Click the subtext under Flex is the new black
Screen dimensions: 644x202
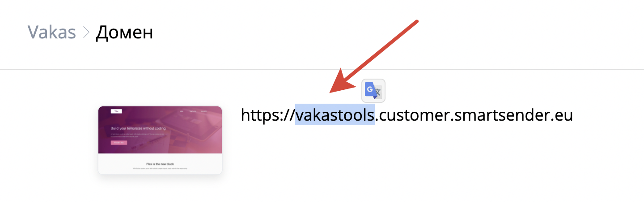click(160, 168)
